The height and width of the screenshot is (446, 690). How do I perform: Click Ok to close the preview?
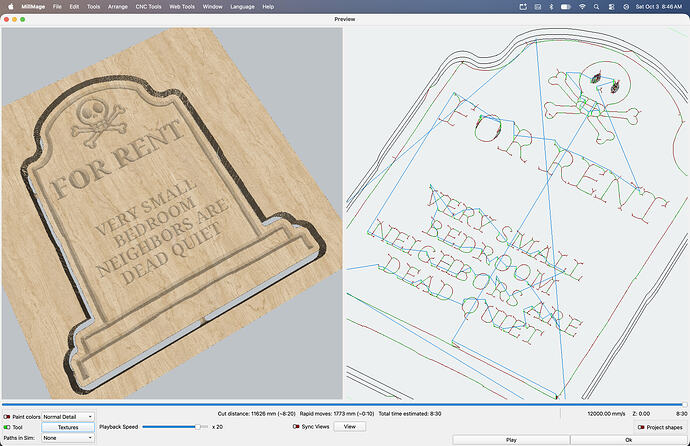coord(628,440)
